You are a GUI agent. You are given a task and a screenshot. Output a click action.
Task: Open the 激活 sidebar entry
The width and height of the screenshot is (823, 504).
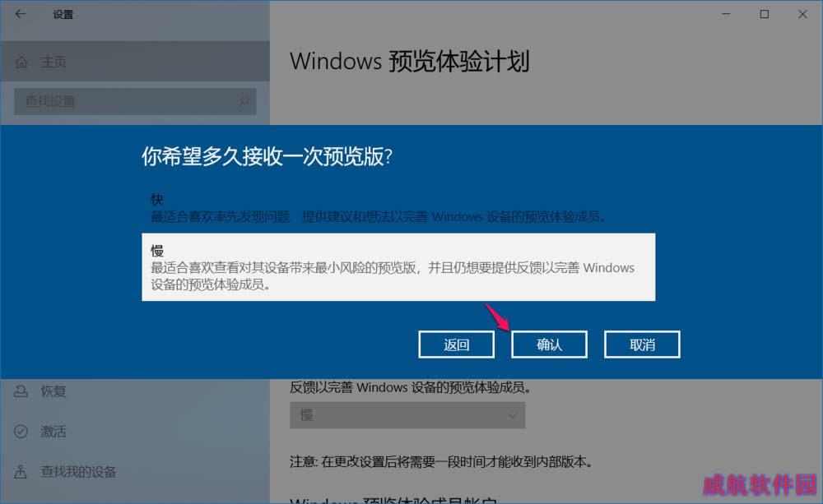135,431
